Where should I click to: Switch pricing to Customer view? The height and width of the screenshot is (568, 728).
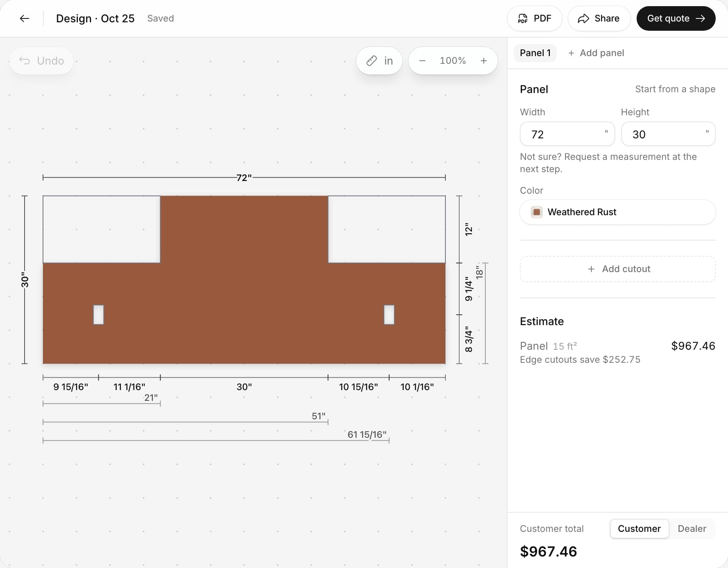(639, 529)
